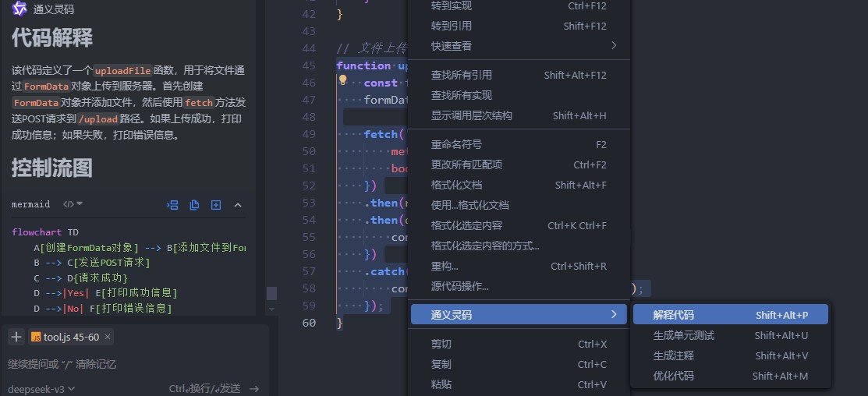Click the uploadFile inline code in explanation
This screenshot has height=396, width=868.
coord(122,71)
